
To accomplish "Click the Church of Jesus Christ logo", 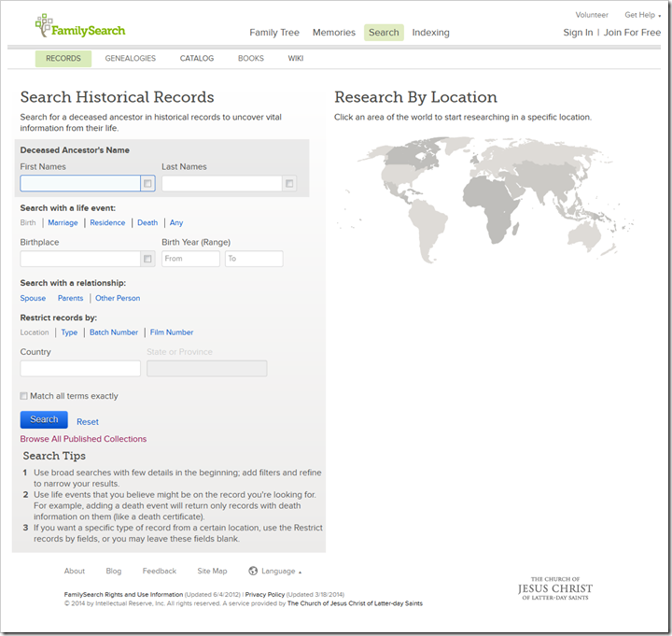I will coord(555,588).
